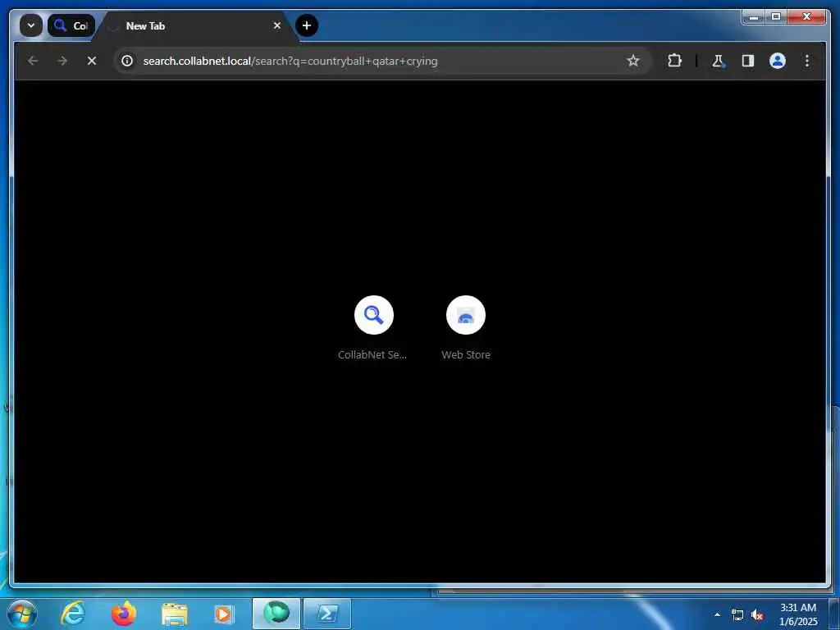Open the Windows Start menu
The image size is (840, 630).
22,614
